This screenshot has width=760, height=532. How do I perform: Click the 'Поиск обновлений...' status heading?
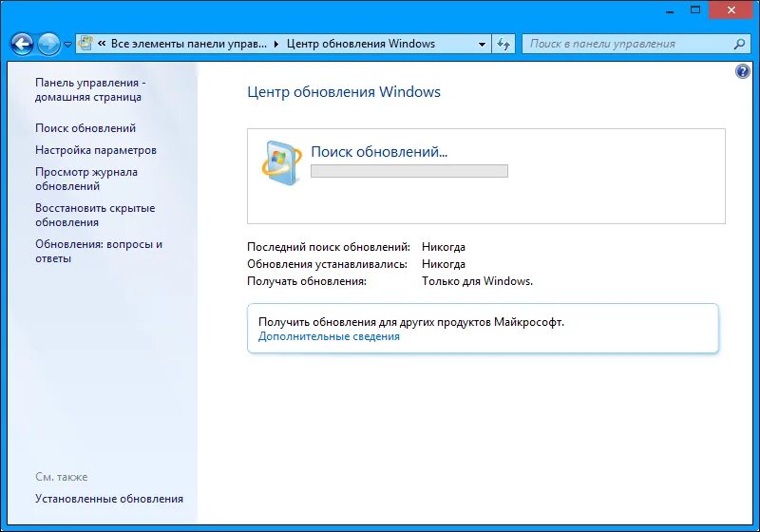[379, 152]
